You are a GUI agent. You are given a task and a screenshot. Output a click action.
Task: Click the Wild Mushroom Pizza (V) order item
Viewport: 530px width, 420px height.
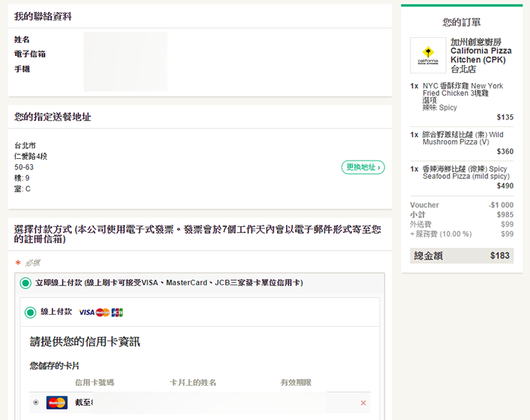[462, 138]
